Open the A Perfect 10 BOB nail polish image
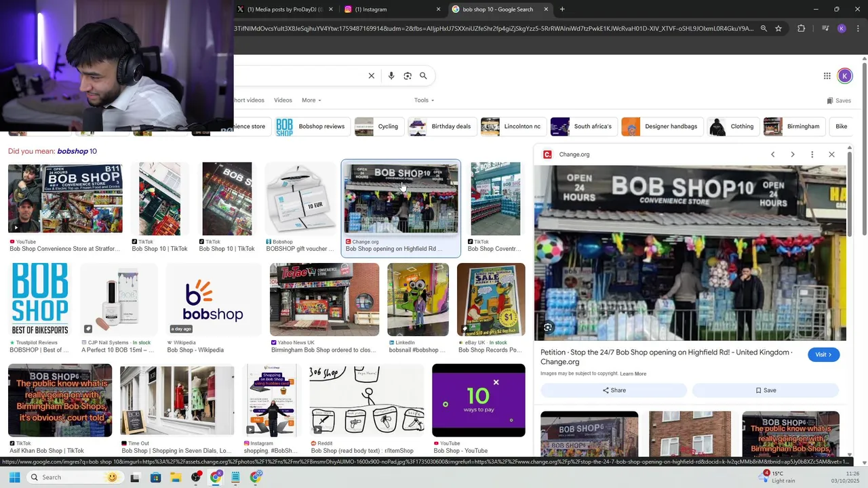The height and width of the screenshot is (488, 868). point(119,299)
